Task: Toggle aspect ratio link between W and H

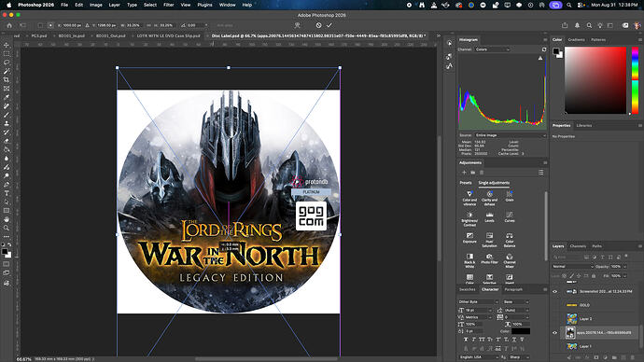Action: tap(148, 25)
